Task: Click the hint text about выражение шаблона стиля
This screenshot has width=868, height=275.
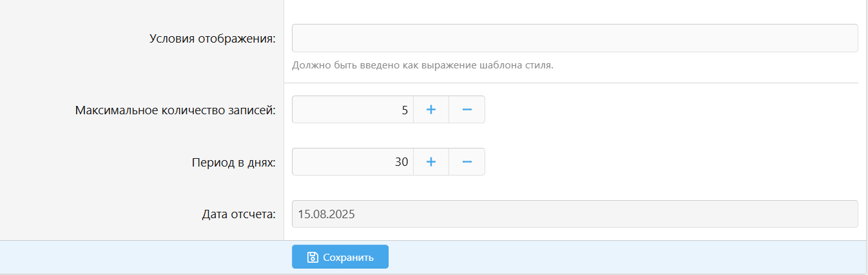Action: click(423, 65)
